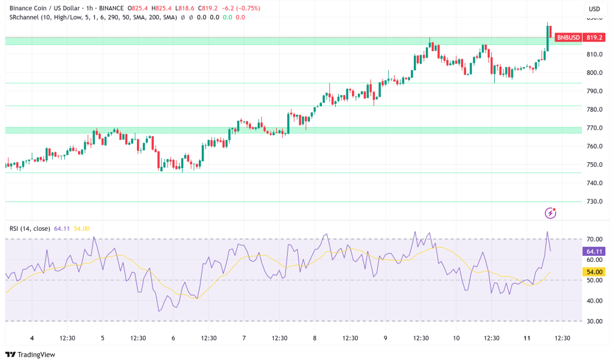Click date label 8 on time axis
615x364 pixels.
tap(315, 338)
